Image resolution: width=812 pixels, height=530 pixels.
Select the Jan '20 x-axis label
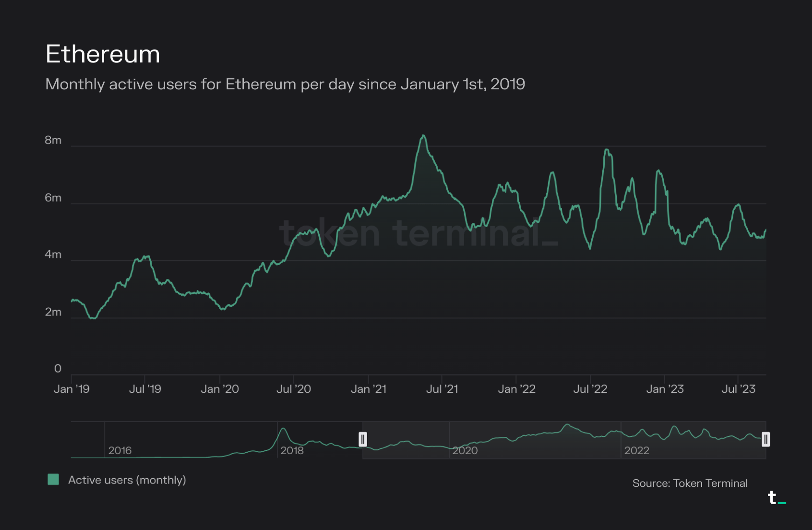coord(220,389)
